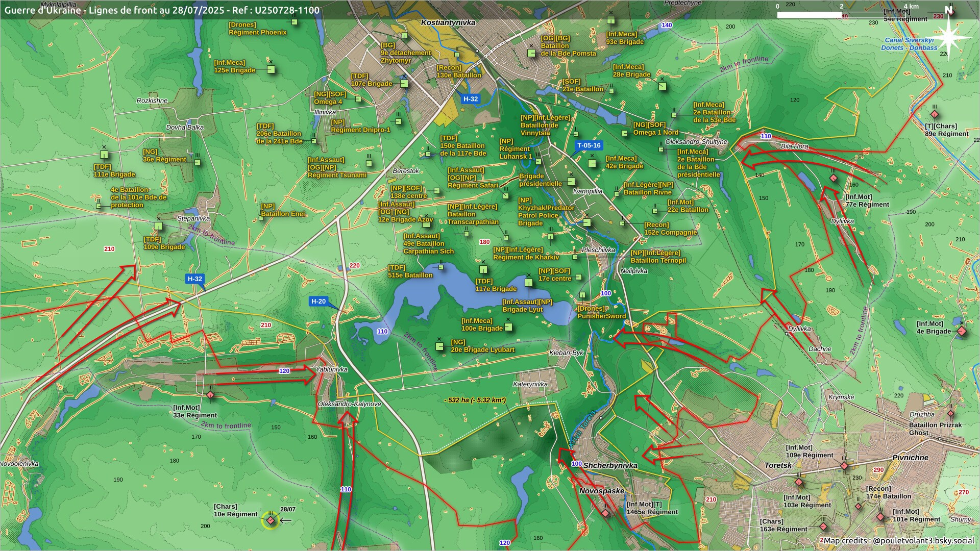Click the 117e Brigade TDF marker

(x=483, y=269)
